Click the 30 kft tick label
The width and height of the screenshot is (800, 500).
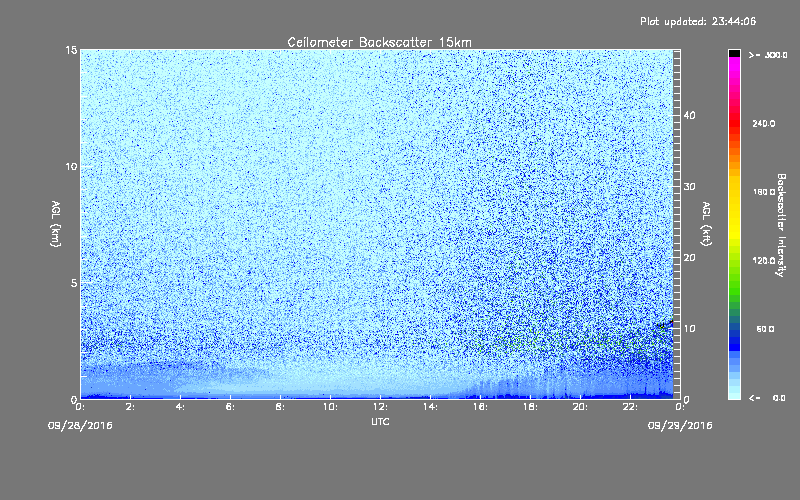point(689,187)
